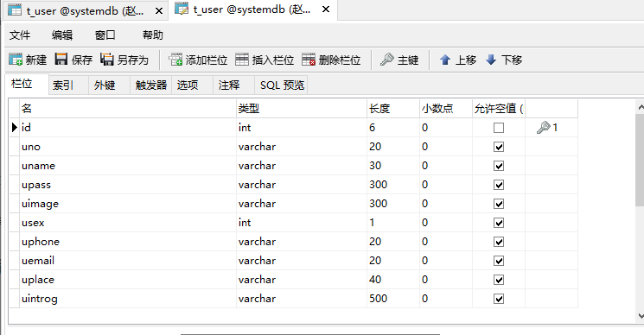Close the first t_user @systemdb tab
Image resolution: width=644 pixels, height=335 pixels.
point(159,11)
